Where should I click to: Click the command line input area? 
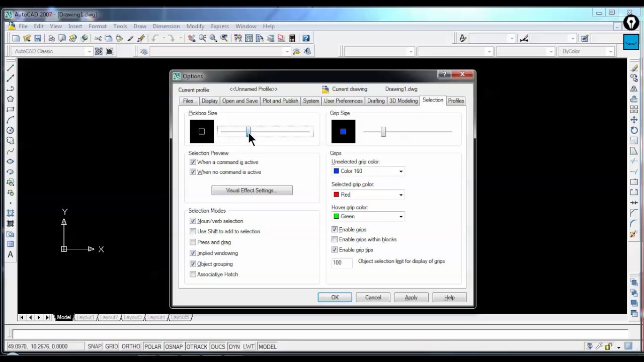pos(319,334)
